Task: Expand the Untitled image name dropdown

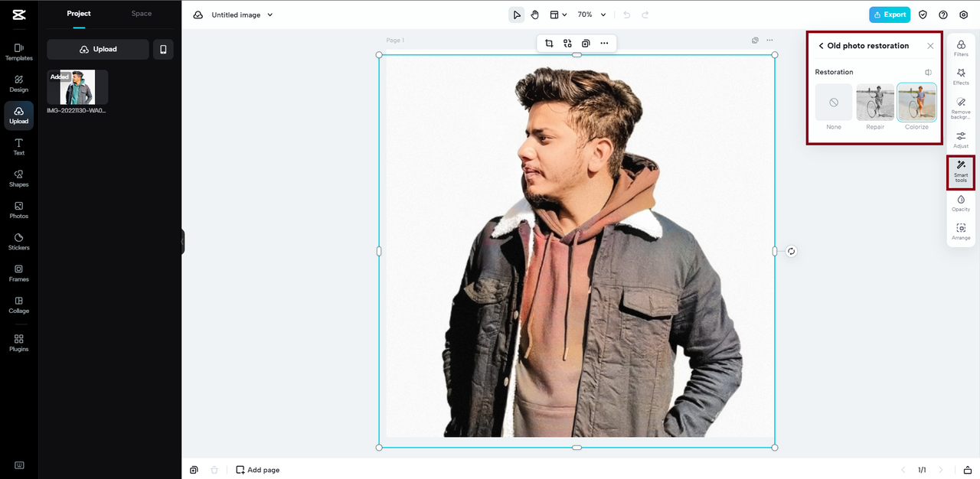Action: 269,15
